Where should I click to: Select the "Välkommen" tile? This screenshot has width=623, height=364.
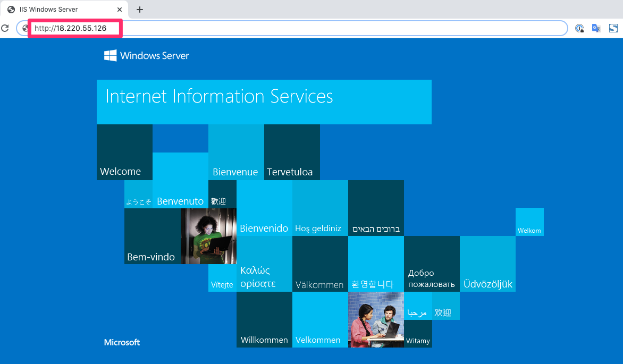320,264
